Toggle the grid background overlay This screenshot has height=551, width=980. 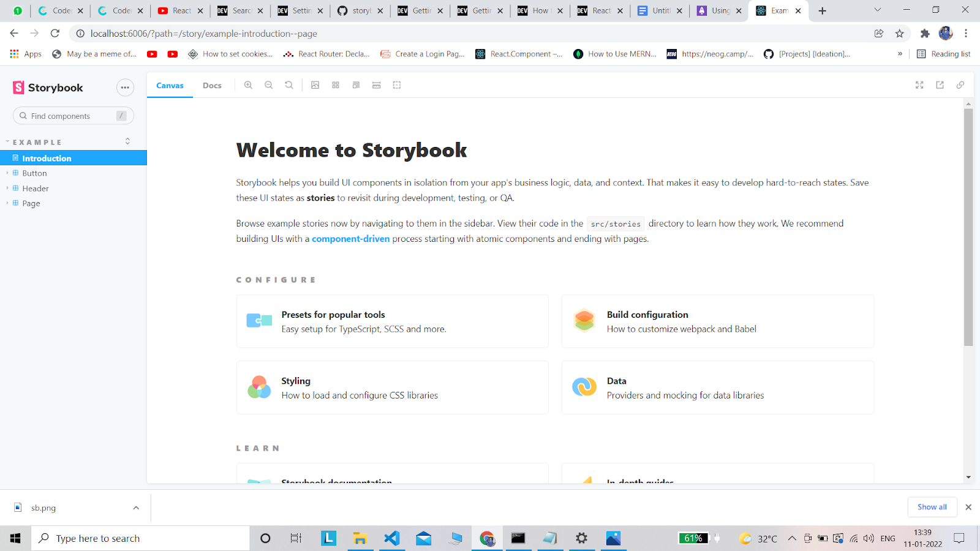pos(336,85)
